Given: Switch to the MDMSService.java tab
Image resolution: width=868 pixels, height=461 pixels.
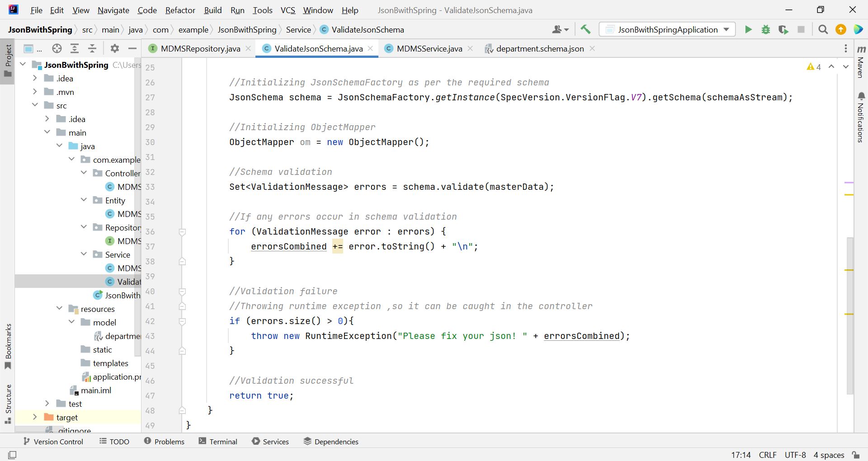Looking at the screenshot, I should 429,49.
